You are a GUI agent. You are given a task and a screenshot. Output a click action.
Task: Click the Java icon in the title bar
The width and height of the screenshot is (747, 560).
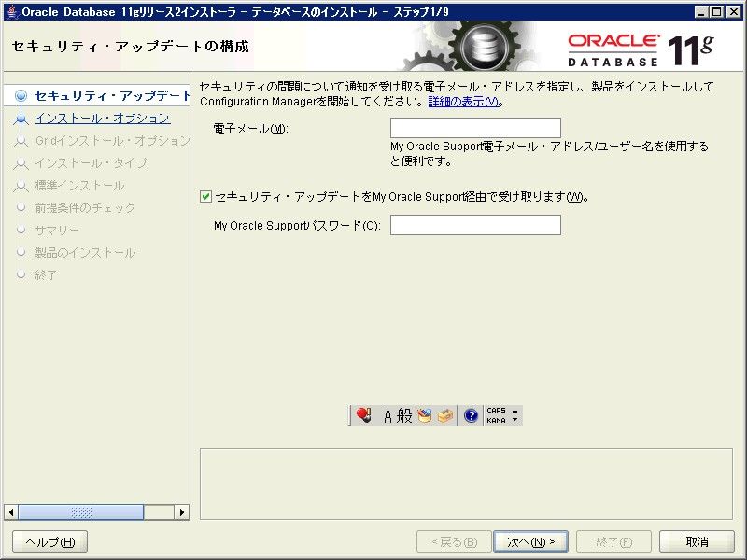coord(10,11)
